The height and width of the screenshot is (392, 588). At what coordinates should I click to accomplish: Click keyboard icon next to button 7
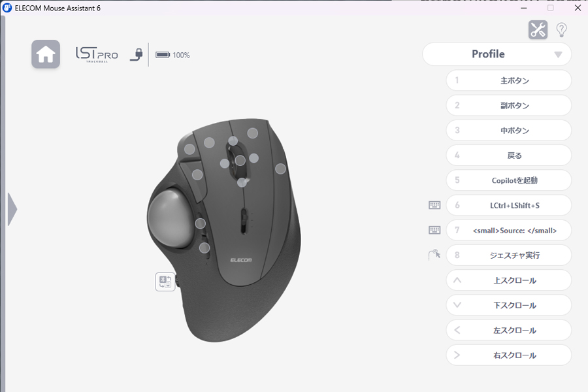434,230
